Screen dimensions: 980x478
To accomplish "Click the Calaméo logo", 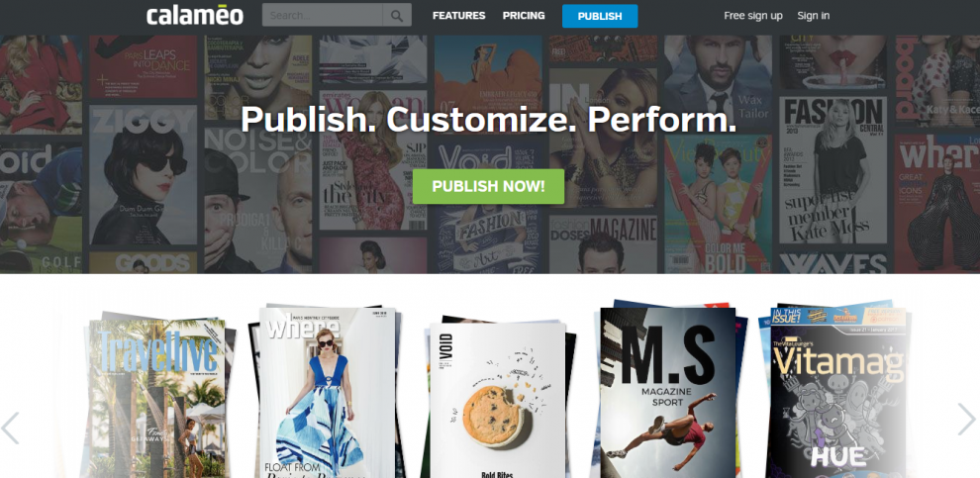I will click(194, 15).
